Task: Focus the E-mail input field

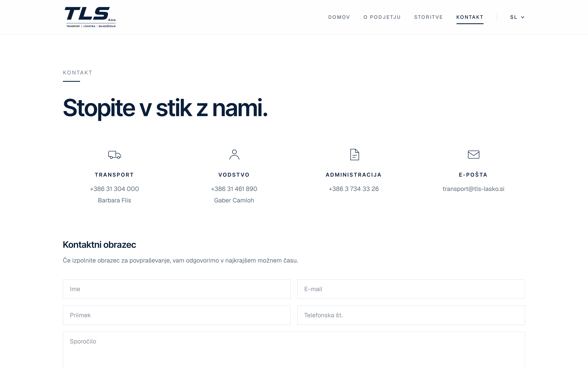Action: pos(411,289)
